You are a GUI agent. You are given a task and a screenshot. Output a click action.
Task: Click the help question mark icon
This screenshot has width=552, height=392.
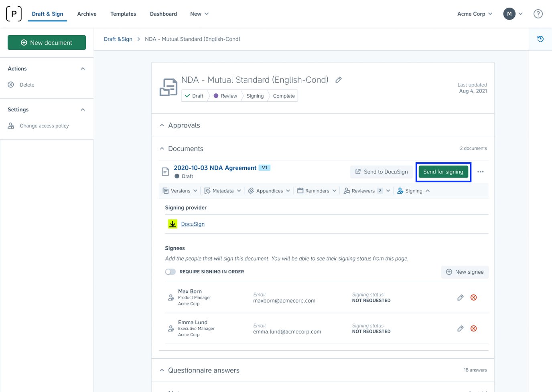(538, 13)
